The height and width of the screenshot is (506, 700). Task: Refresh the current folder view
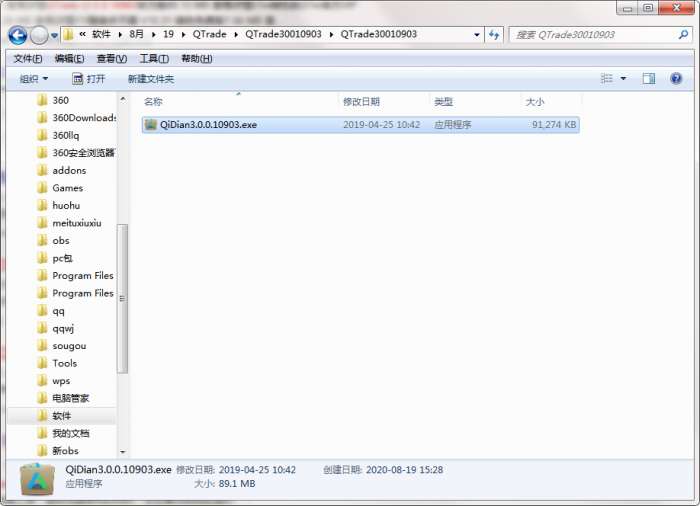494,35
